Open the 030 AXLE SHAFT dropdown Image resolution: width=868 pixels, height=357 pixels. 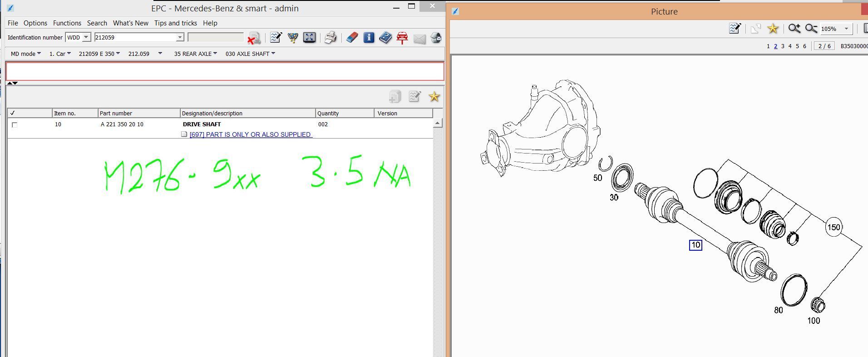tap(250, 54)
